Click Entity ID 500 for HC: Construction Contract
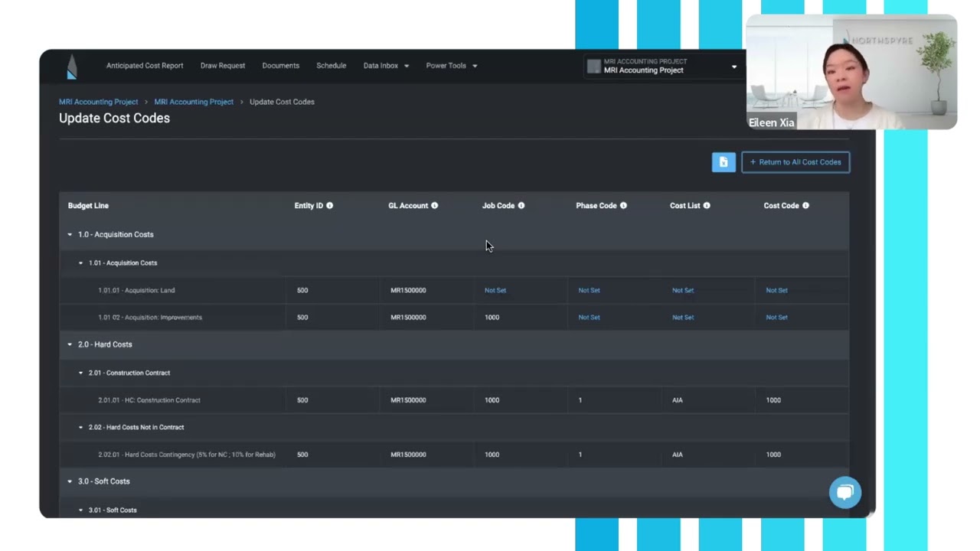The width and height of the screenshot is (980, 551). [x=302, y=400]
